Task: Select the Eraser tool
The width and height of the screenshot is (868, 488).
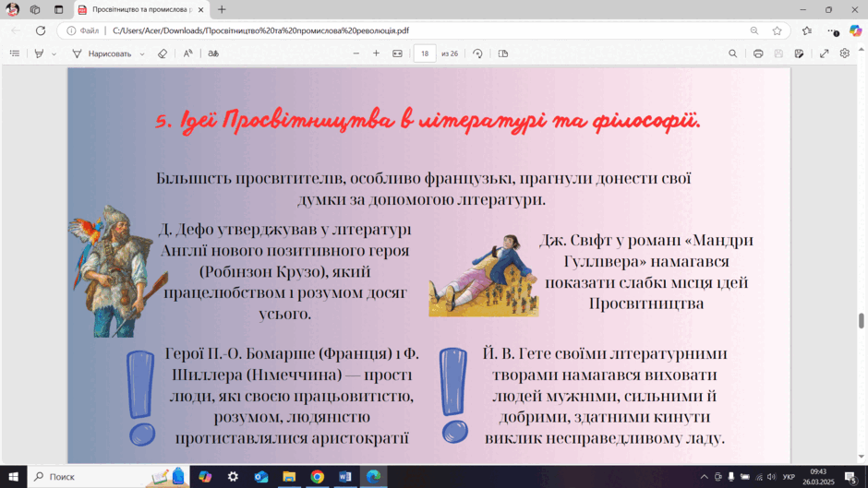Action: click(x=163, y=54)
